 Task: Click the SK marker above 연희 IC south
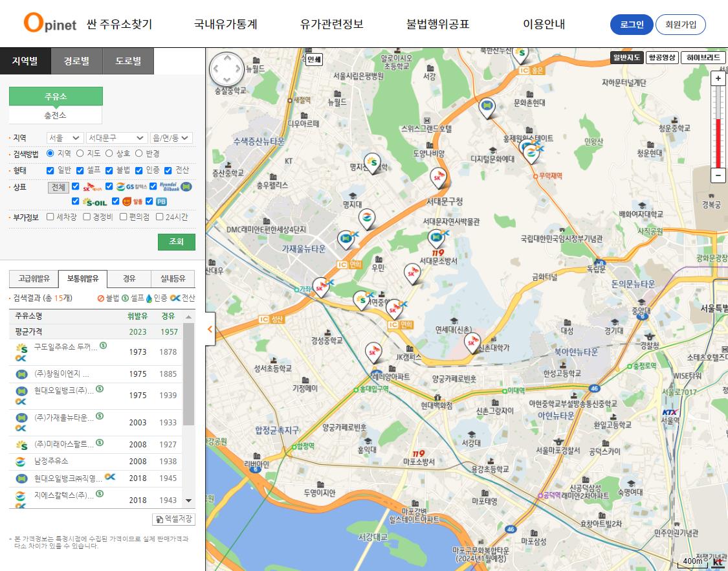(395, 309)
